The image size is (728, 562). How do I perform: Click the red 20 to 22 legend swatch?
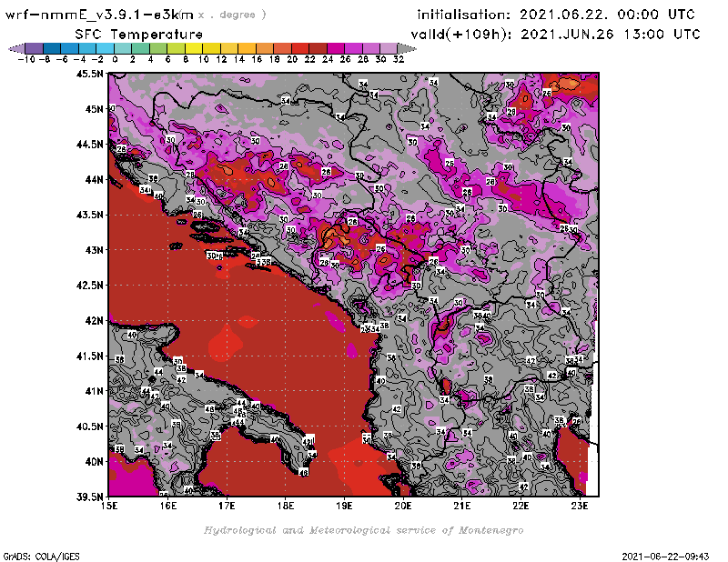point(300,48)
